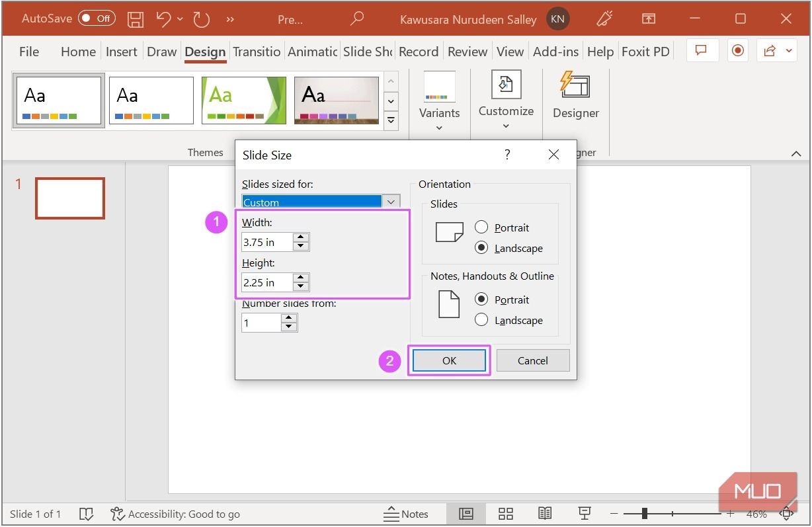Select Landscape for Slides orientation
Image resolution: width=812 pixels, height=527 pixels.
(481, 248)
